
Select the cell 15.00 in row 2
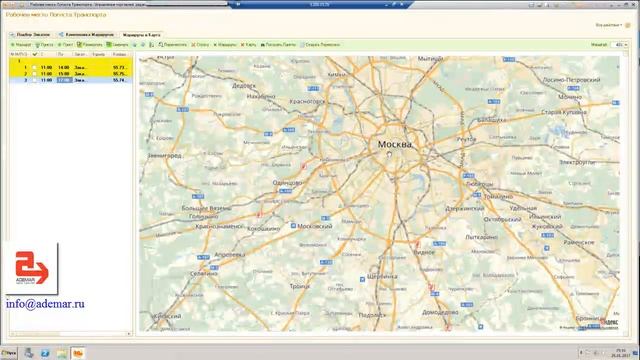point(64,74)
